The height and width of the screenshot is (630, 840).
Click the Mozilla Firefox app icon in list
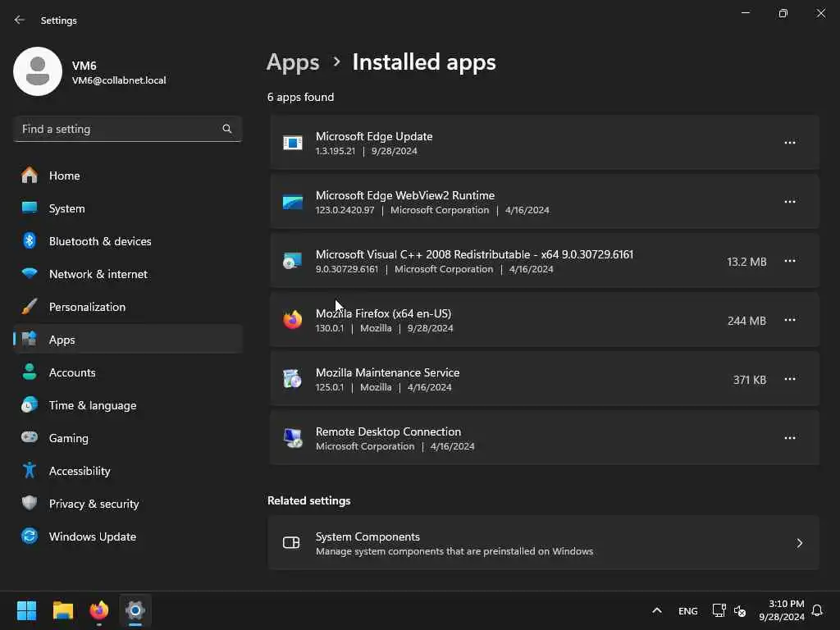point(293,320)
